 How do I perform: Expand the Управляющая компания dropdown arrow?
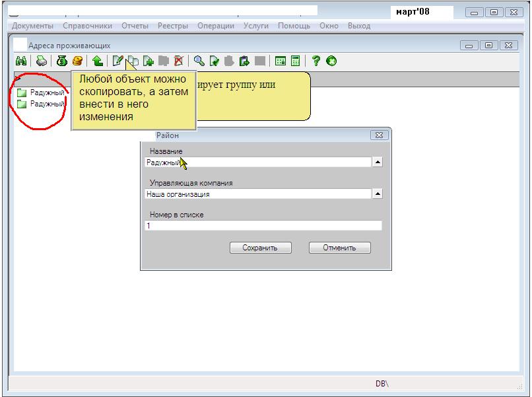click(378, 194)
